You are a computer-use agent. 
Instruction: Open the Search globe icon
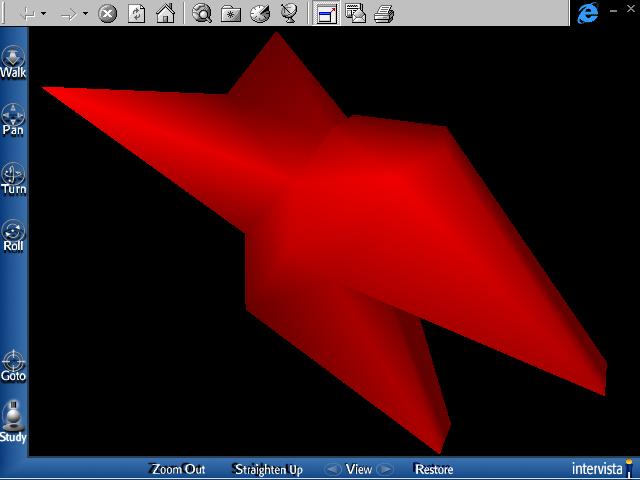pos(202,14)
